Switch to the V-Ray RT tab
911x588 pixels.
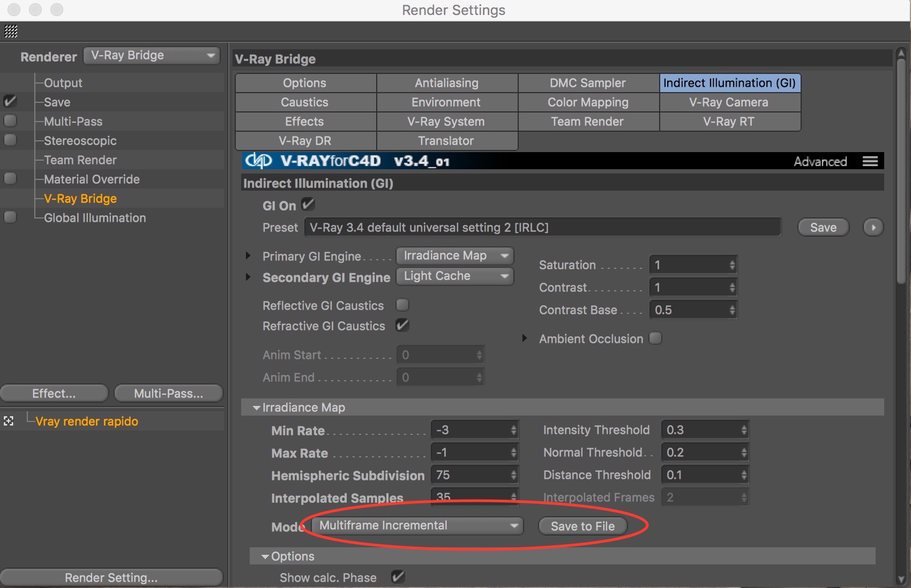point(730,122)
